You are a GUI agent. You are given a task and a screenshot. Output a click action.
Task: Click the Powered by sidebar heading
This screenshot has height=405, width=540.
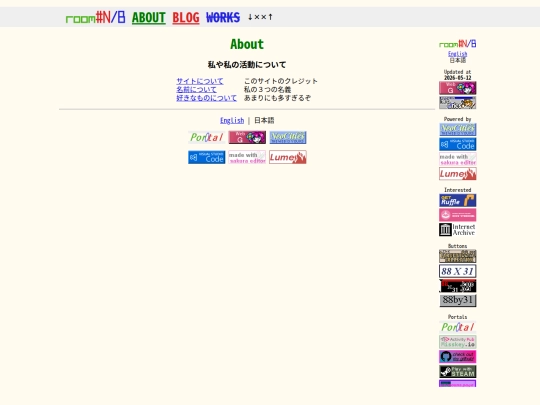coord(457,119)
